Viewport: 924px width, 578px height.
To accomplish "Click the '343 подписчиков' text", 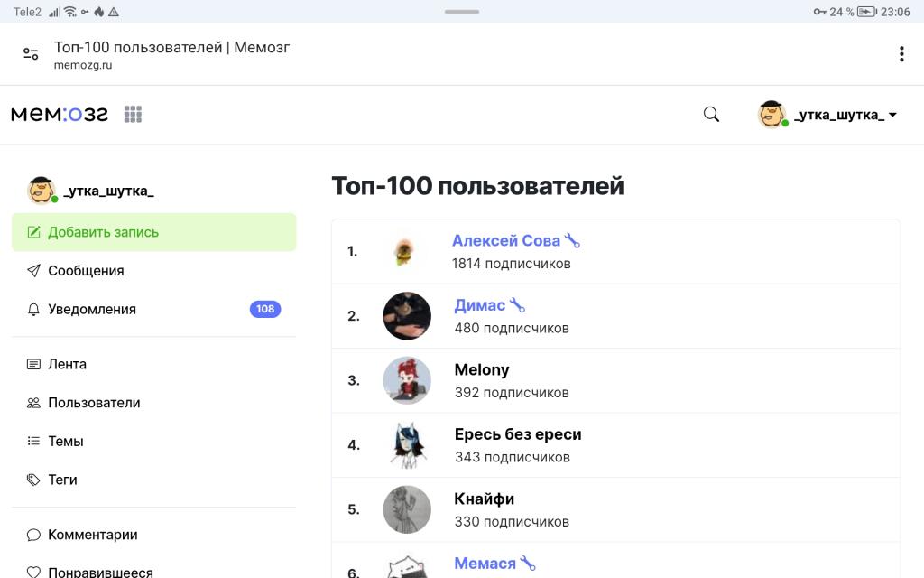I will click(x=513, y=457).
